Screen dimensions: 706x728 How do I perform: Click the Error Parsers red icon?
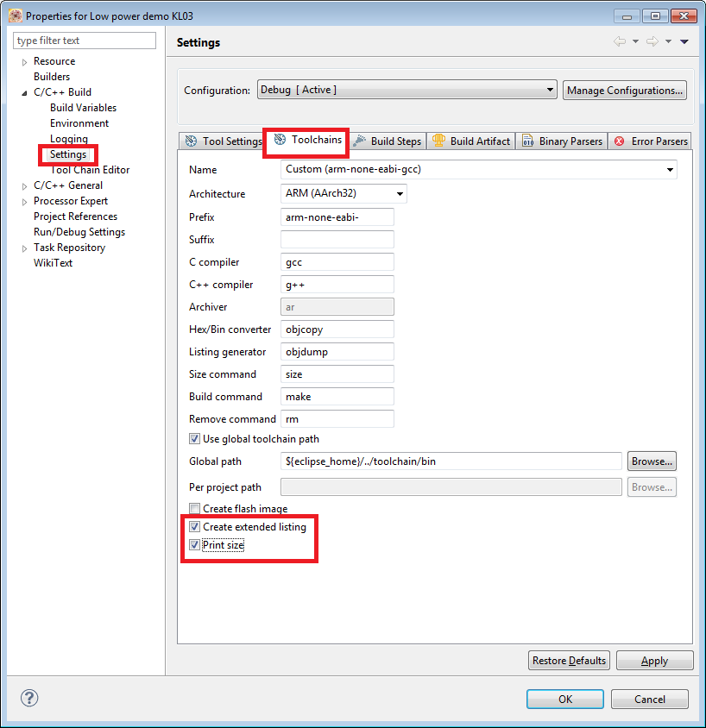(619, 141)
